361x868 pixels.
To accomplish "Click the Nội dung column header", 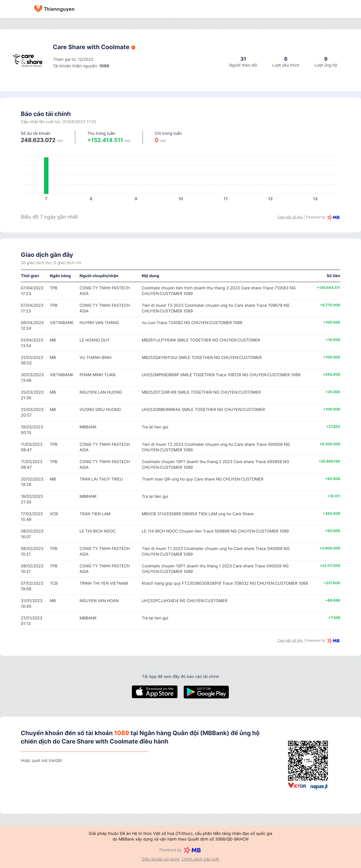I will click(150, 276).
